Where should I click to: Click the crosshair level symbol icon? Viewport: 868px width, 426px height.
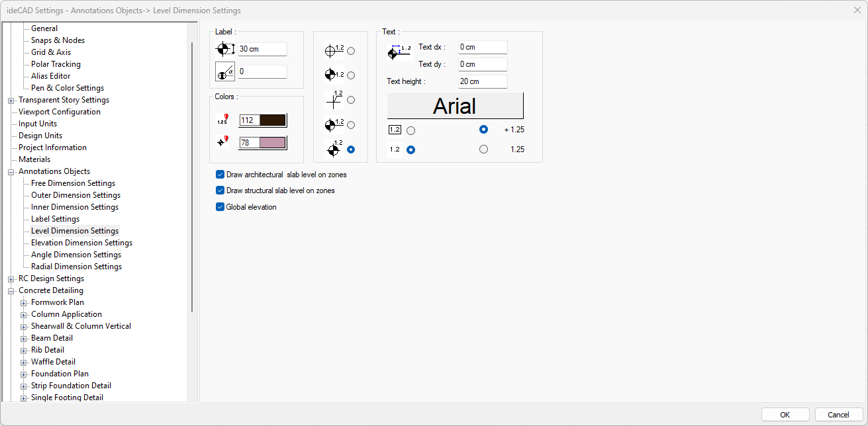click(x=334, y=99)
